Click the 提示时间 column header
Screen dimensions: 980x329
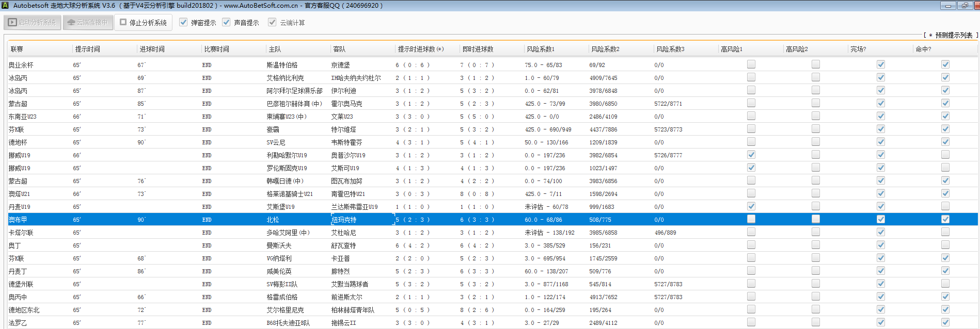coord(88,50)
